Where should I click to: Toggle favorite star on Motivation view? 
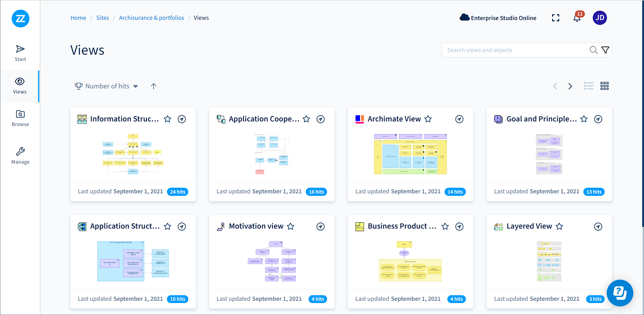point(291,226)
